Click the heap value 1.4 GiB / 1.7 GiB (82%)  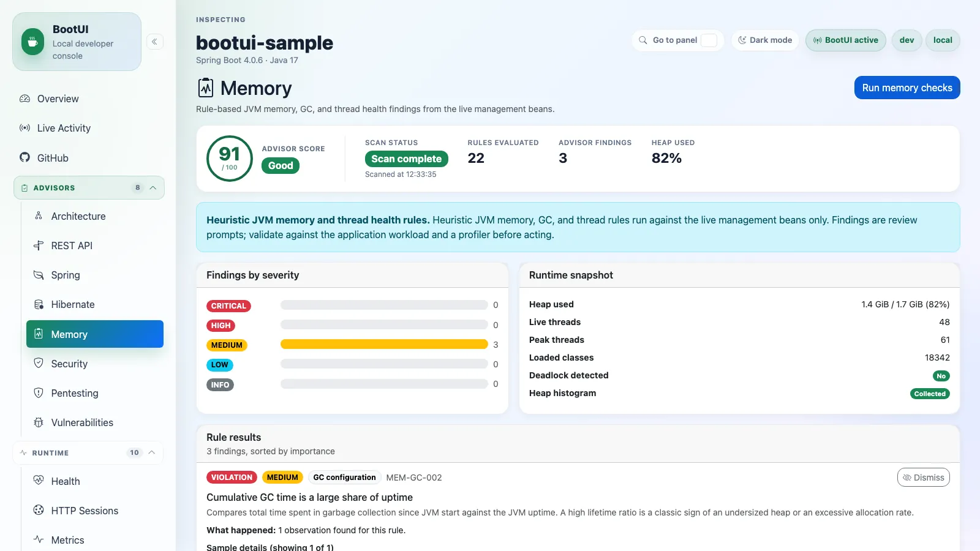coord(905,304)
